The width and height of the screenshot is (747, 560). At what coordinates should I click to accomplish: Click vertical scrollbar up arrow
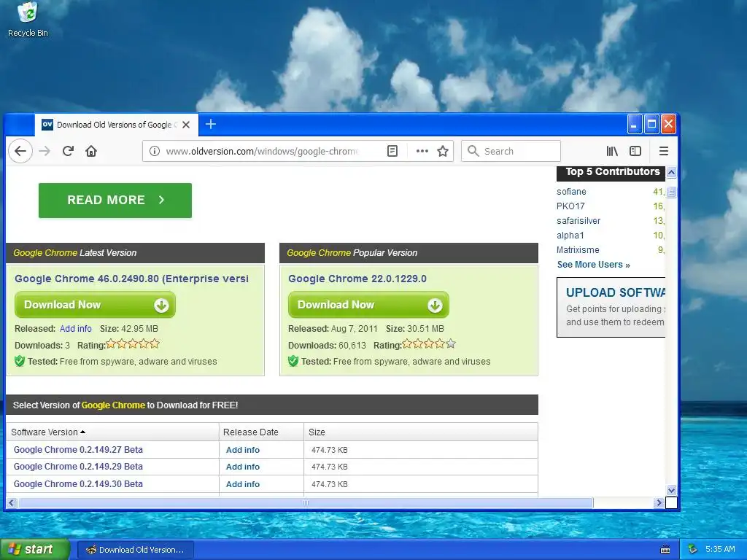[671, 172]
